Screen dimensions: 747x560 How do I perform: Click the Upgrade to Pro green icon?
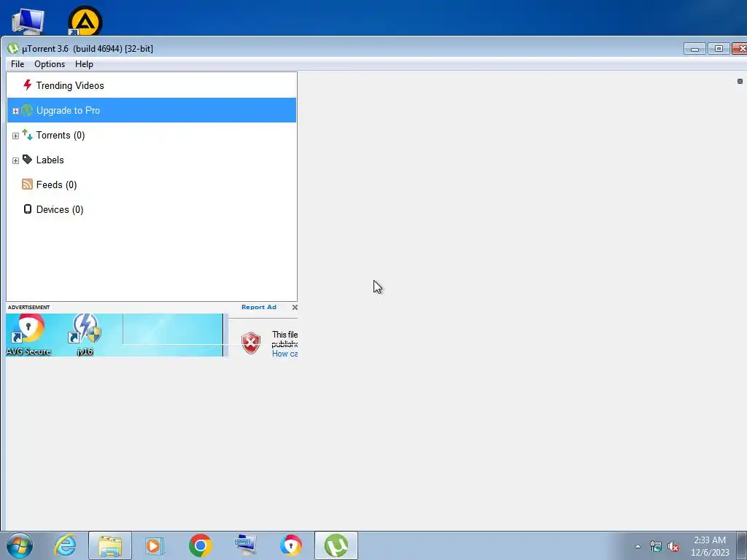pos(27,110)
